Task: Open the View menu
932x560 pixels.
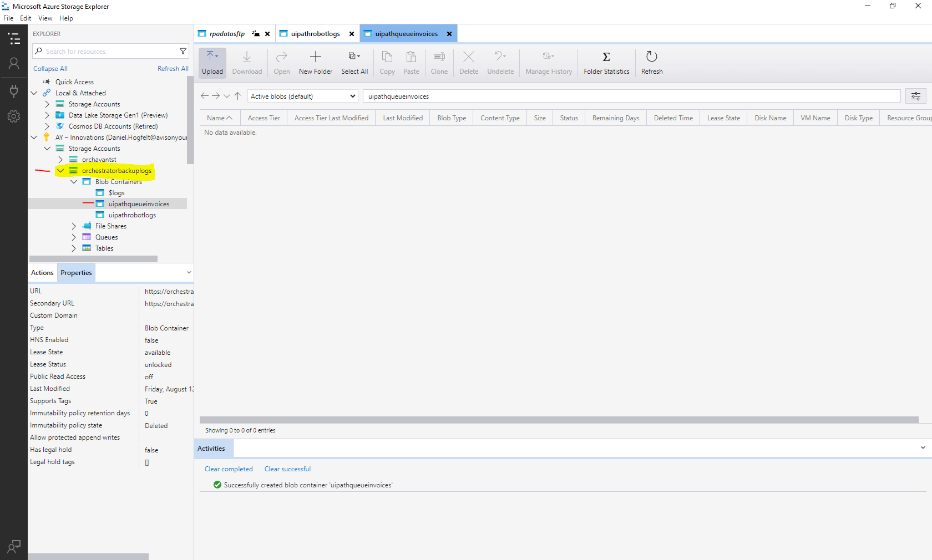Action: tap(45, 18)
